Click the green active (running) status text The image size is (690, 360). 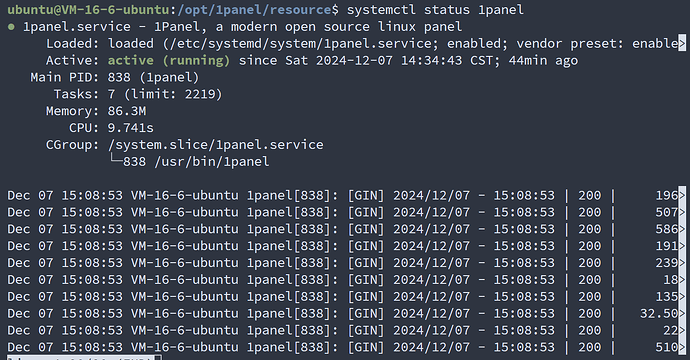169,60
